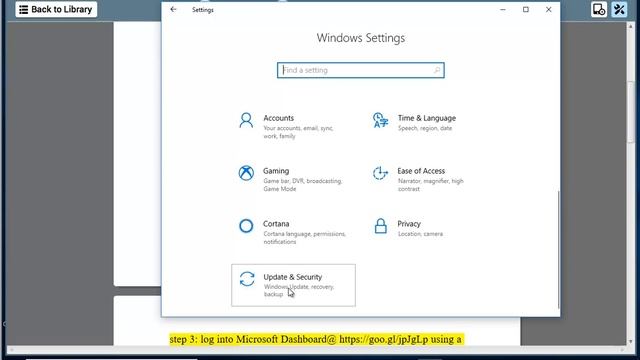The image size is (640, 360).
Task: Click the screen recorder icon at top right
Action: (x=599, y=9)
